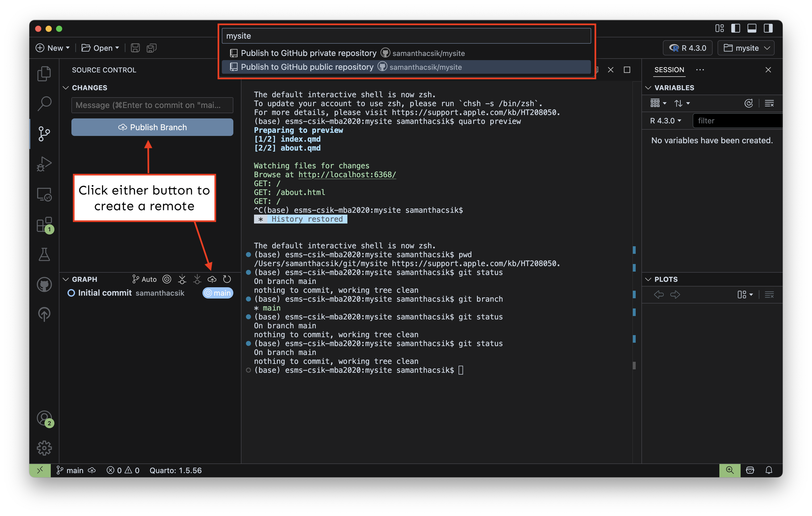
Task: Click the main branch in status bar
Action: pyautogui.click(x=70, y=470)
